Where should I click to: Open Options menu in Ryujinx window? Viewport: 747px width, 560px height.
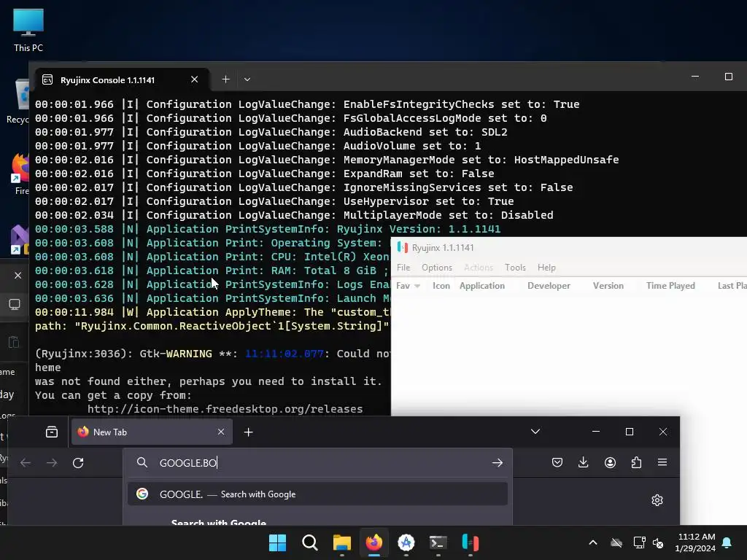tap(436, 268)
